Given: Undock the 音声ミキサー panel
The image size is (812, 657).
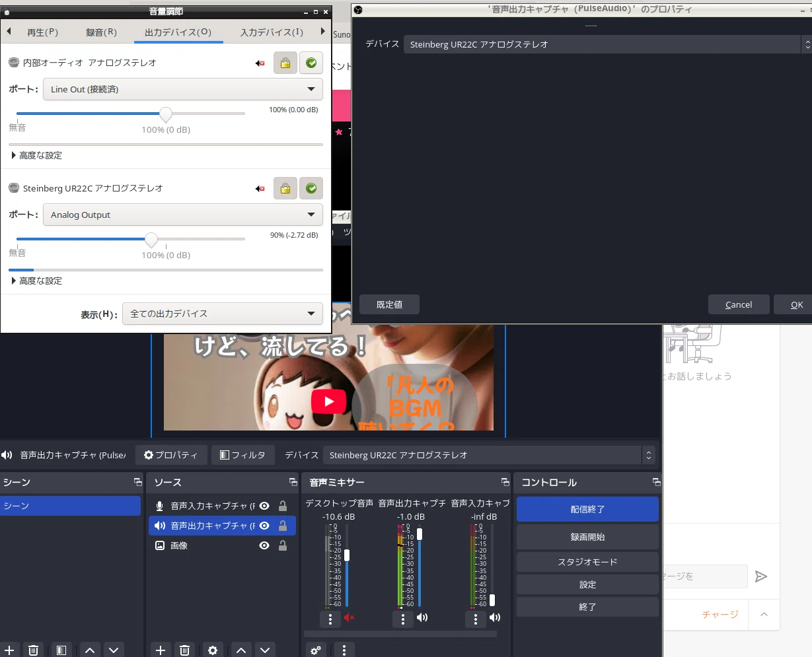Looking at the screenshot, I should pos(505,482).
